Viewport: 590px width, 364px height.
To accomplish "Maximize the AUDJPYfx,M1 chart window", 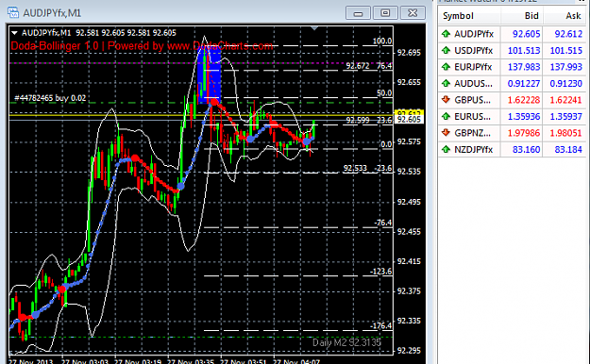I will point(385,13).
